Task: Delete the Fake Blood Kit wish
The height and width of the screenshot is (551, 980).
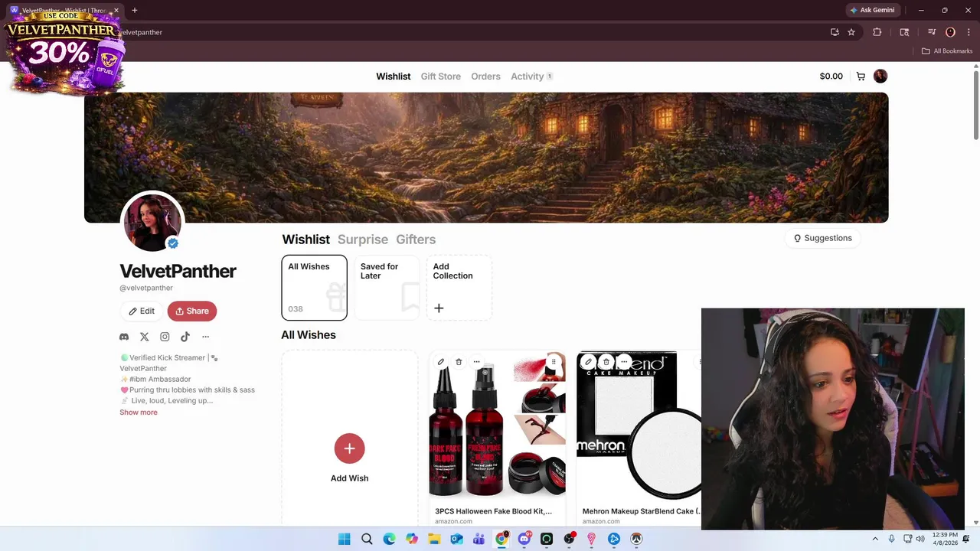Action: click(459, 362)
